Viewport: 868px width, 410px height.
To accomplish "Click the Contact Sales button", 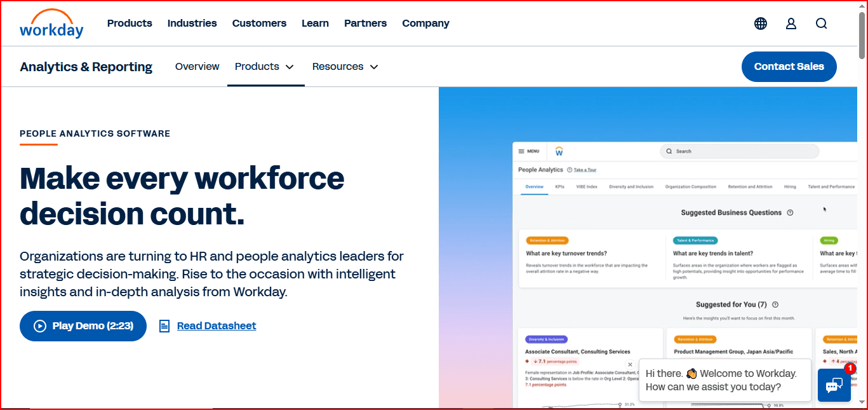I will 789,67.
